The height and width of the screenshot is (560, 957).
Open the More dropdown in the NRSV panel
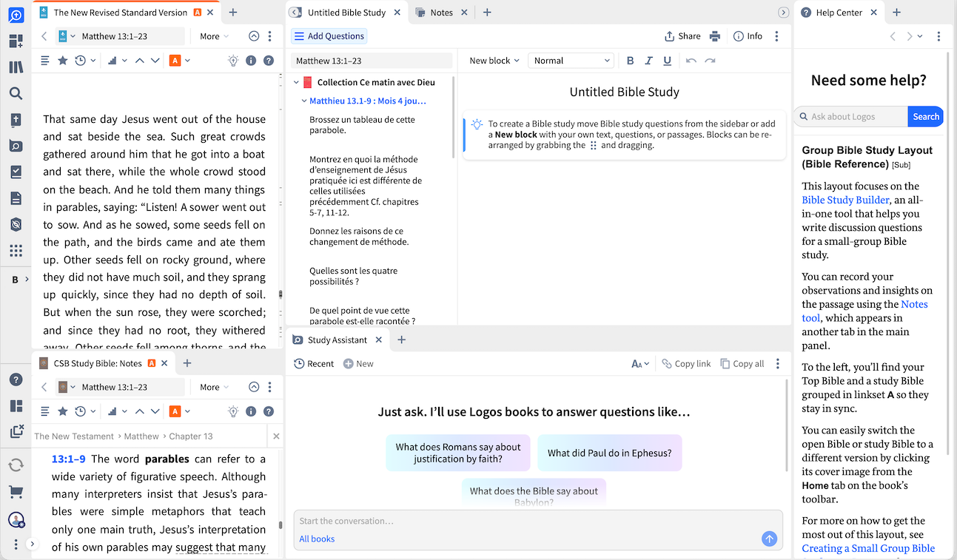coord(214,36)
